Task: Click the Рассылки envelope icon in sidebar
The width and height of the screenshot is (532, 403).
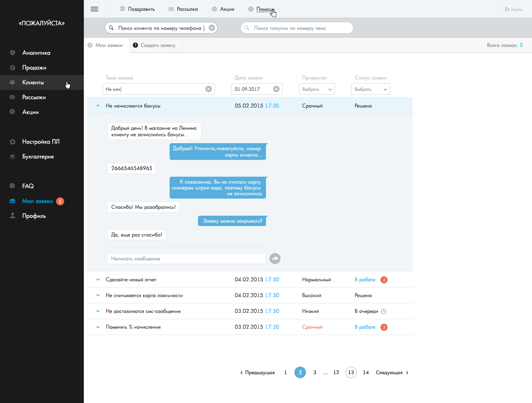Action: [x=13, y=97]
